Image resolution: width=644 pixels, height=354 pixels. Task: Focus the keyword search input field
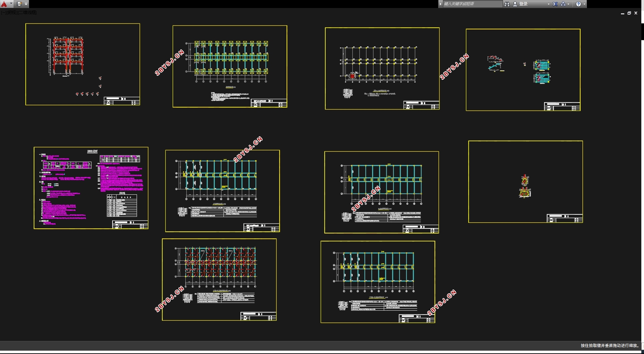[472, 4]
